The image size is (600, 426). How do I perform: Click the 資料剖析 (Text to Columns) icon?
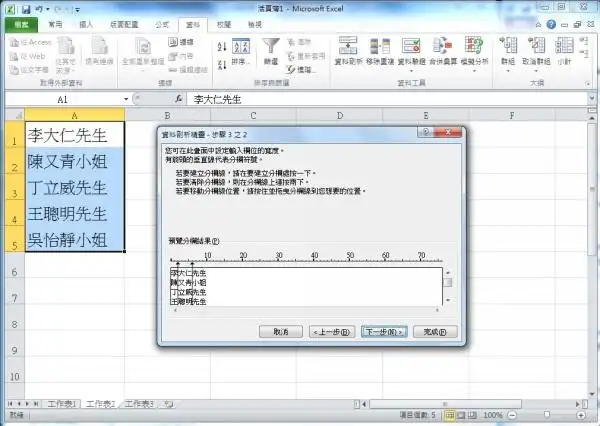click(x=348, y=51)
